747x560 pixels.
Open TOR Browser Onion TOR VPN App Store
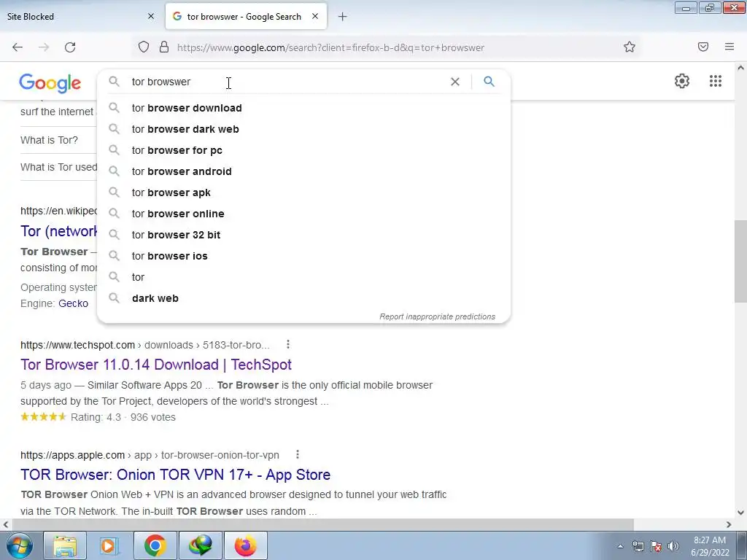coord(175,475)
